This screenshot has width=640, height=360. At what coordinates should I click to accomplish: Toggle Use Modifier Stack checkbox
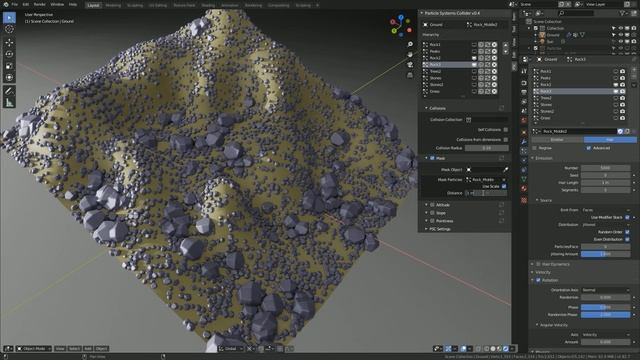click(627, 218)
